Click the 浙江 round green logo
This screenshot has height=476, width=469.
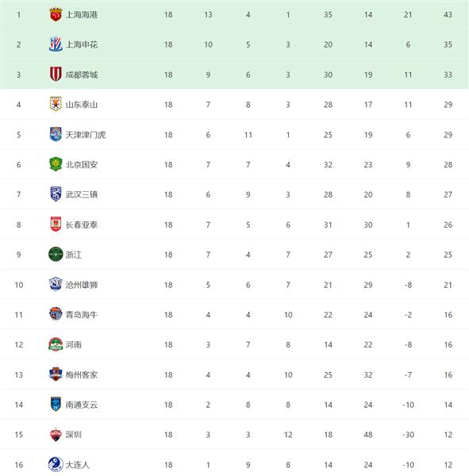(56, 254)
